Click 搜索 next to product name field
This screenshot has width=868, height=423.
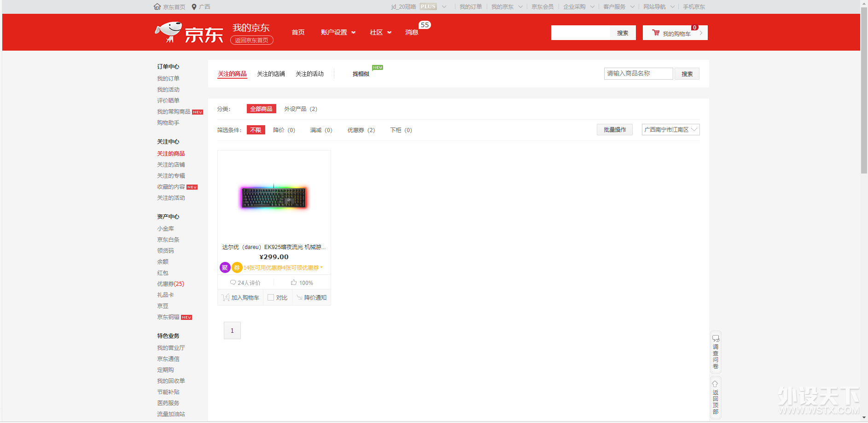pyautogui.click(x=687, y=74)
